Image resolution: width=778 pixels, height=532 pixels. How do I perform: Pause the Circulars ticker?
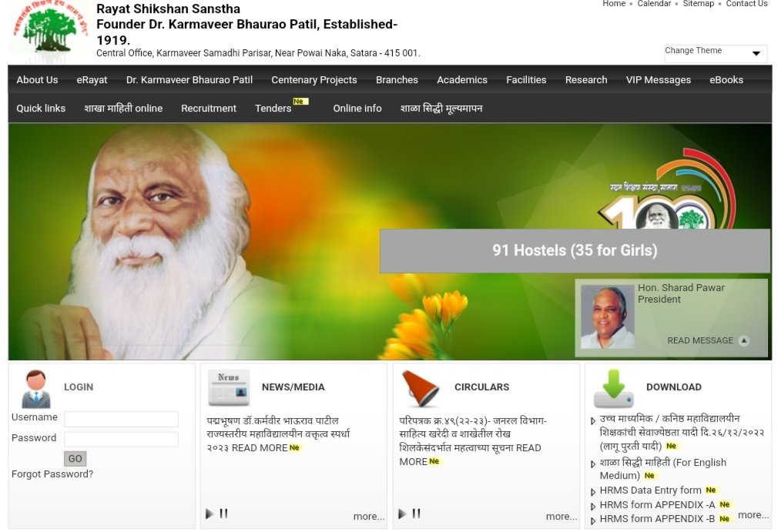click(x=417, y=514)
